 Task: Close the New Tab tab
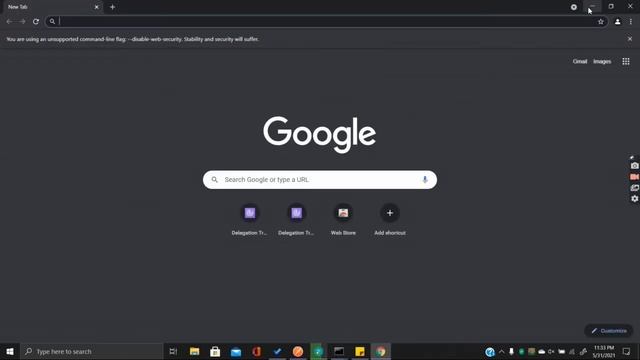[x=97, y=7]
